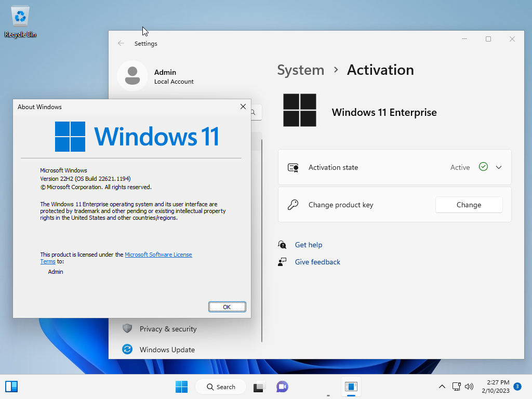Click the green Active checkmark icon
Screen dimensions: 532x399
tap(483, 167)
